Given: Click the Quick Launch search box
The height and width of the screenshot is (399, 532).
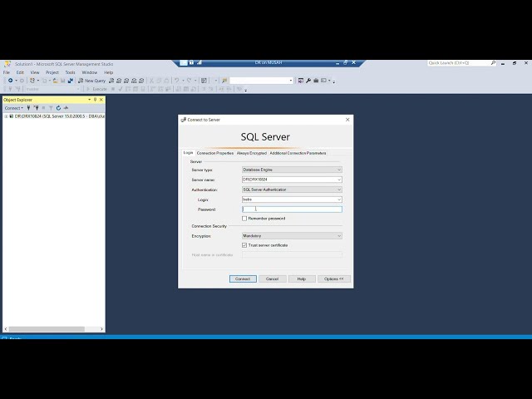Looking at the screenshot, I should (x=458, y=63).
